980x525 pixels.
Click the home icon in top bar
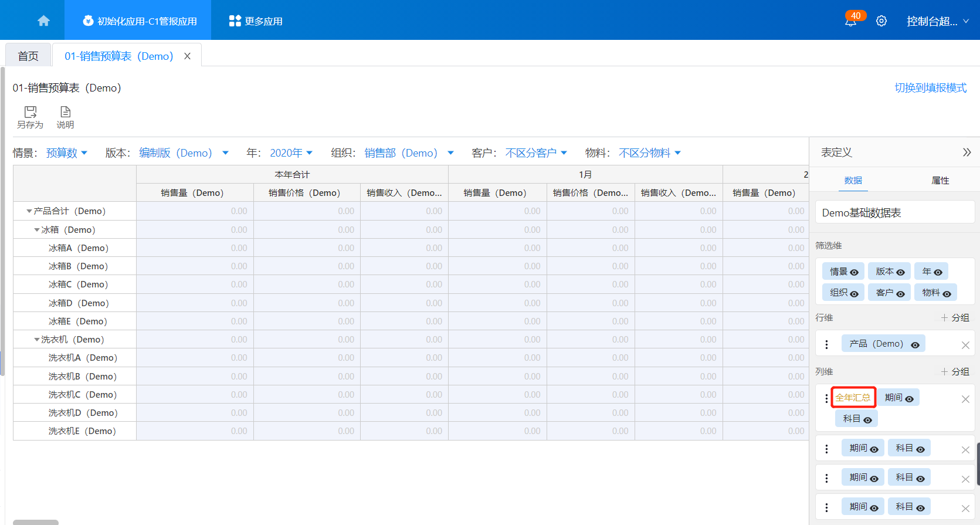click(43, 21)
